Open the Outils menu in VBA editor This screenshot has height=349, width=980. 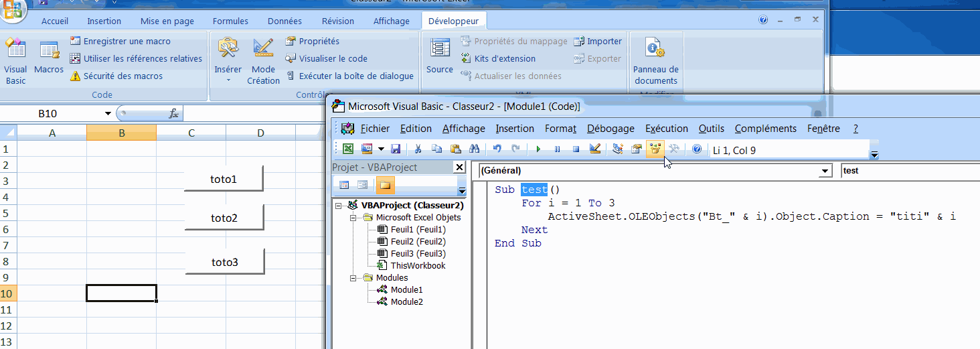click(712, 129)
